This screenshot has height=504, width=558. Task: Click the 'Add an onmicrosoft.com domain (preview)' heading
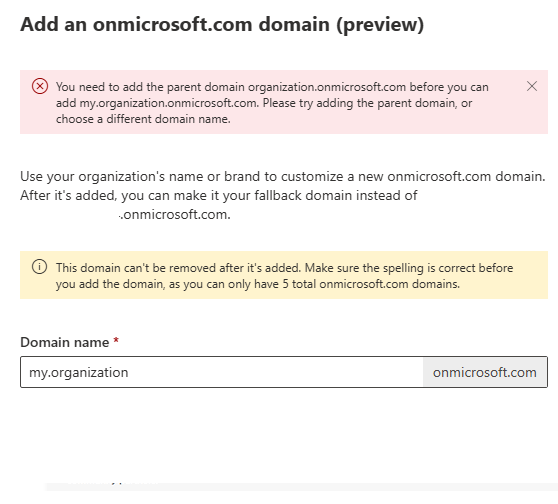222,25
